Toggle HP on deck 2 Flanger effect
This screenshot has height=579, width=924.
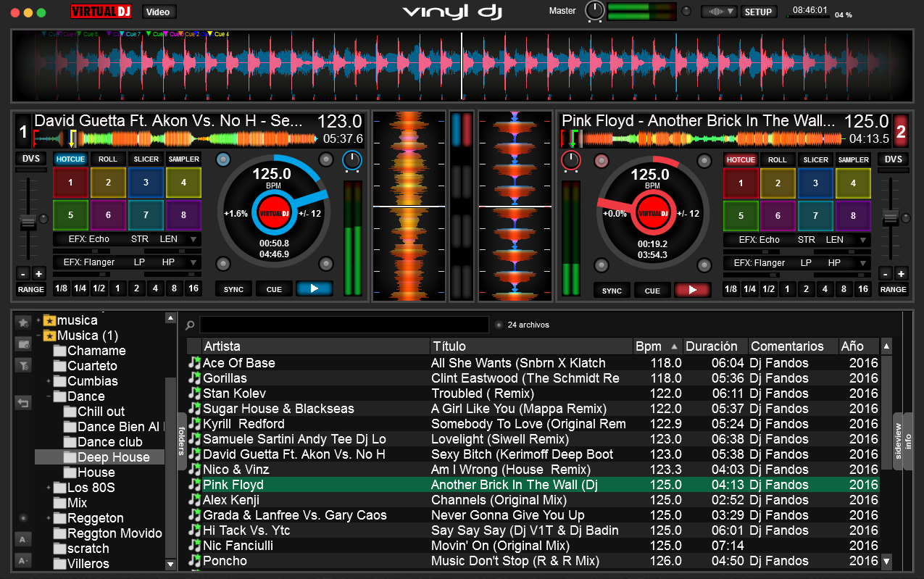click(x=834, y=263)
